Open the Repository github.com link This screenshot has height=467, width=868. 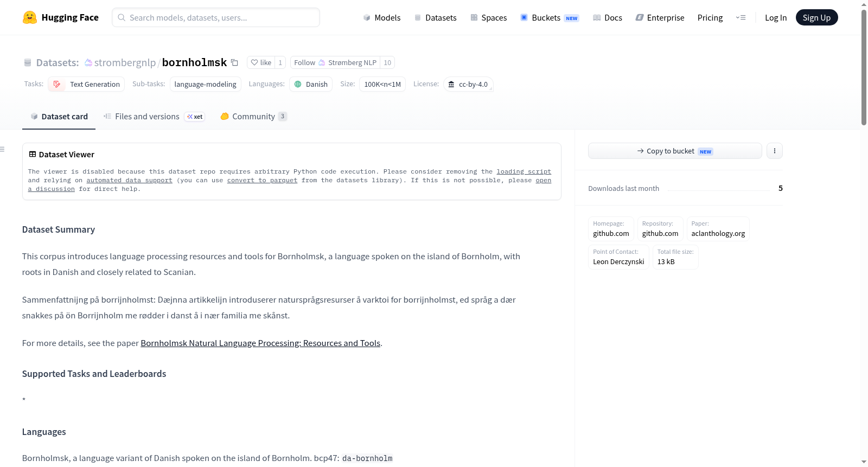(x=660, y=228)
